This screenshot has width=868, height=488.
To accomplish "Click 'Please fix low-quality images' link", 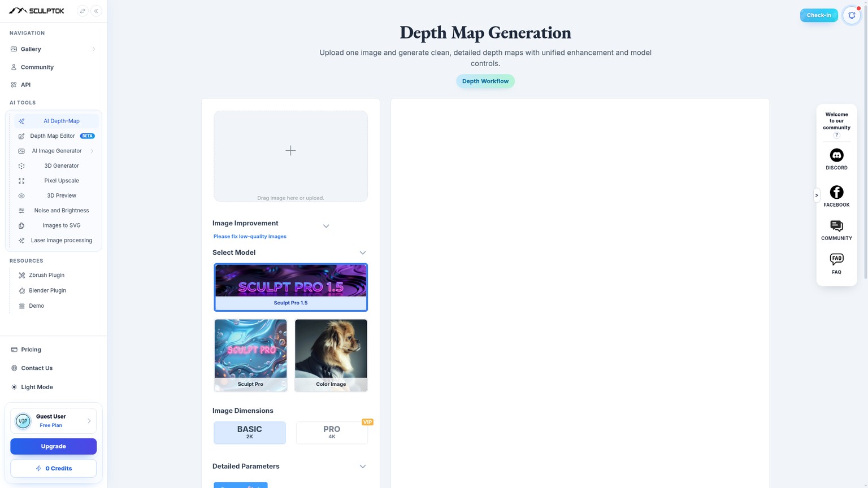I will 250,237.
